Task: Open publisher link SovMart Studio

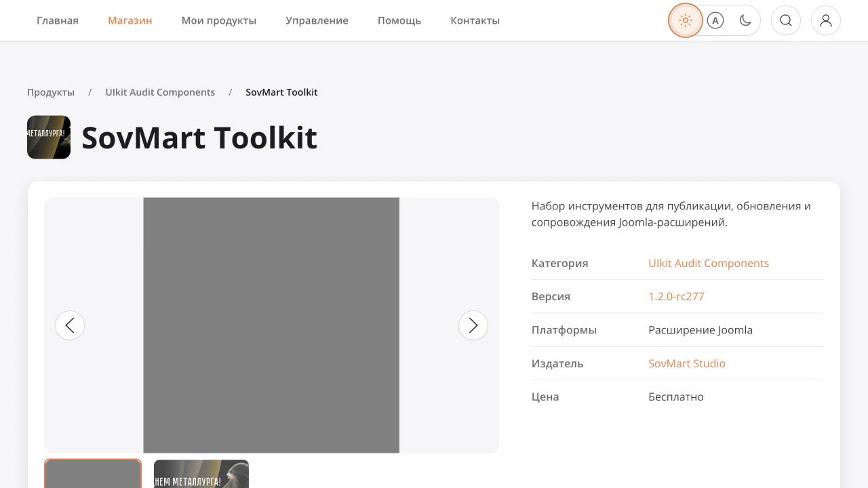Action: pos(687,363)
